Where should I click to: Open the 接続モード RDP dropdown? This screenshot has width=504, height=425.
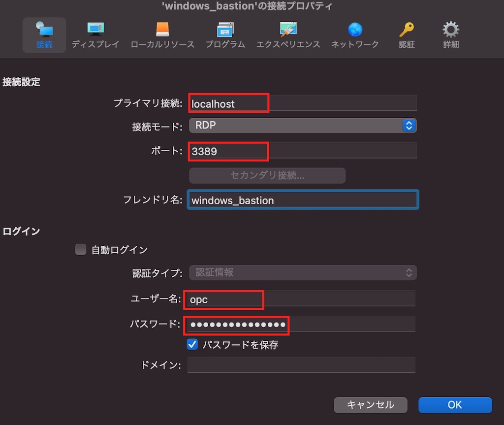[x=303, y=125]
